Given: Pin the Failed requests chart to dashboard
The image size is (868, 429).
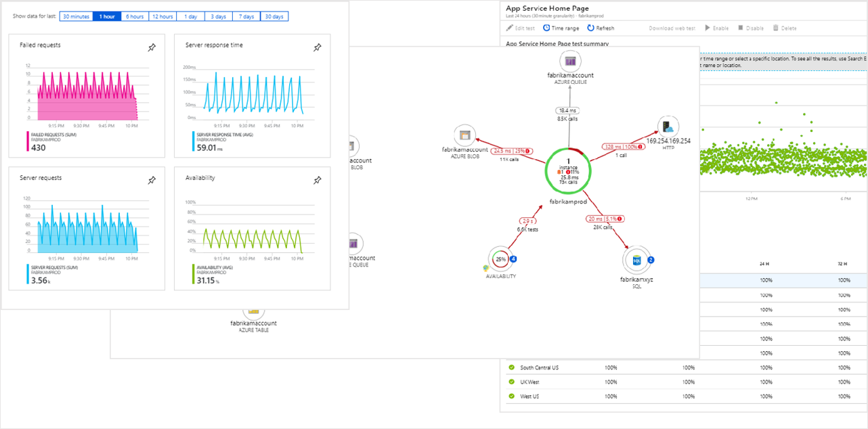Looking at the screenshot, I should (x=152, y=47).
